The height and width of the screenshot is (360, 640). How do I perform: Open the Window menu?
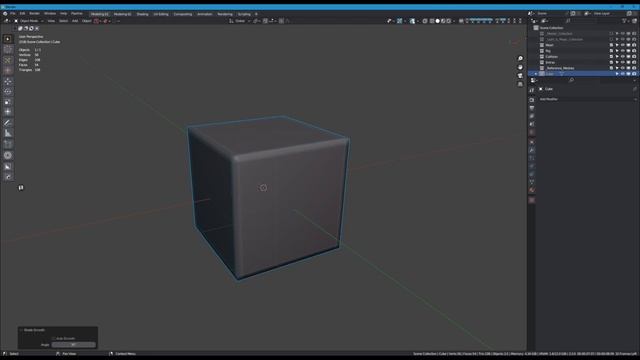[x=50, y=13]
